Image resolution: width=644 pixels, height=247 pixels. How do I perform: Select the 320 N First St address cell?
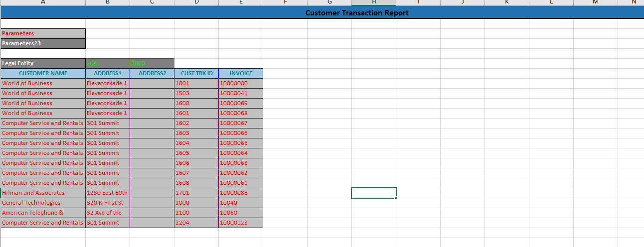point(108,203)
